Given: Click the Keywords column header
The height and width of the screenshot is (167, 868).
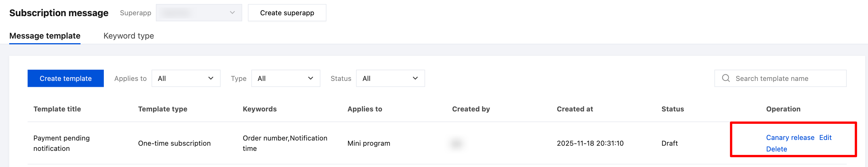Looking at the screenshot, I should [x=259, y=109].
